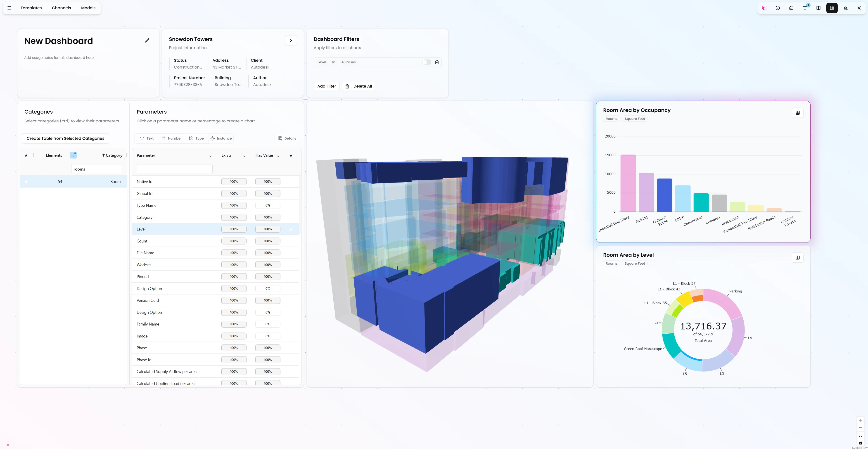The image size is (868, 449).
Task: Click Create Table from Selected Categories
Action: click(x=65, y=138)
